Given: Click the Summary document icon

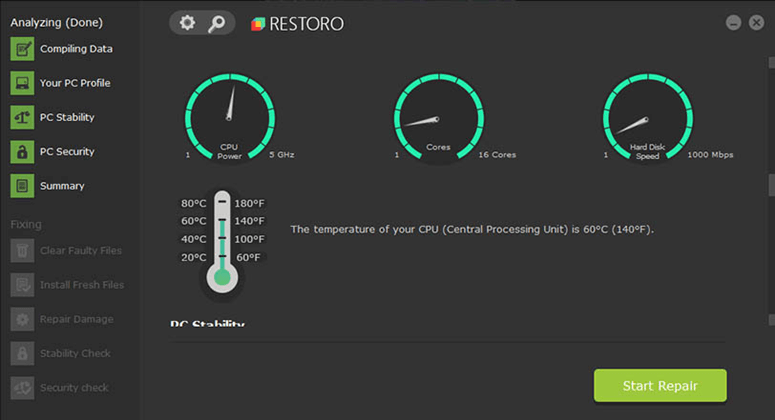Looking at the screenshot, I should [x=22, y=186].
